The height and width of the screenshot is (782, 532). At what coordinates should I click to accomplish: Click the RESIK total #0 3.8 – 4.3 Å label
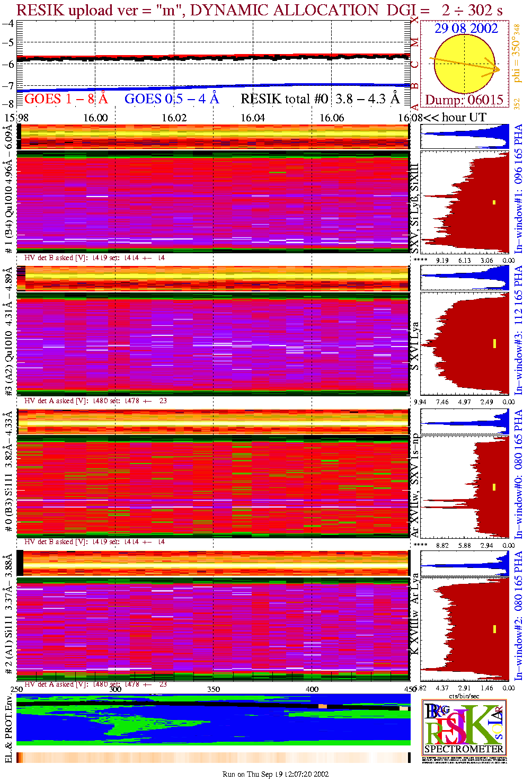tap(320, 99)
